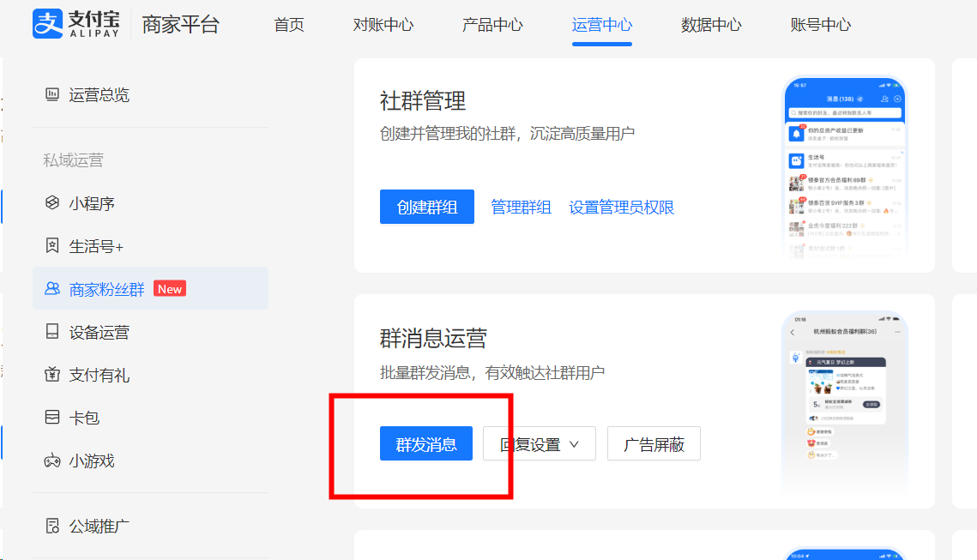
Task: Click the 生活号+ star icon
Action: [52, 246]
